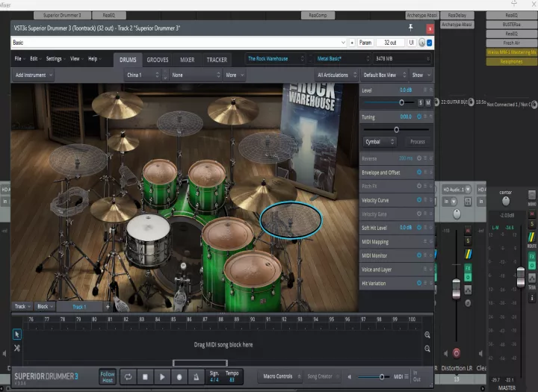The height and width of the screenshot is (392, 538).
Task: Toggle the Velocity Curve power button
Action: click(419, 200)
